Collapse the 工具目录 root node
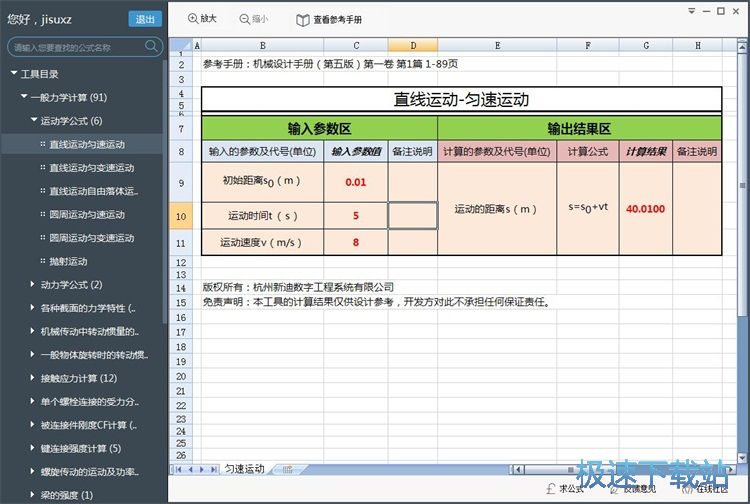The width and height of the screenshot is (750, 504). 14,73
